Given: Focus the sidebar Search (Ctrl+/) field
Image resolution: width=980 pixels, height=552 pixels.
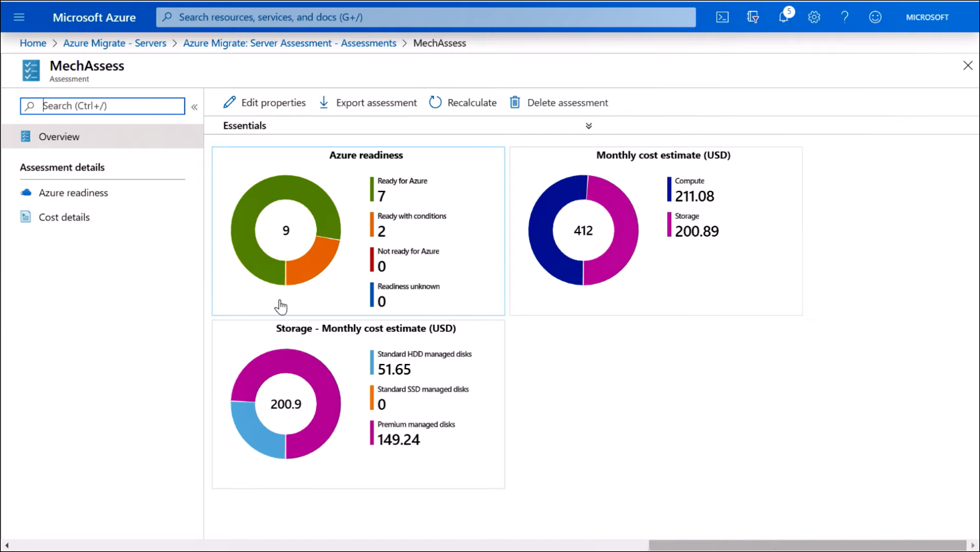Looking at the screenshot, I should pos(103,106).
